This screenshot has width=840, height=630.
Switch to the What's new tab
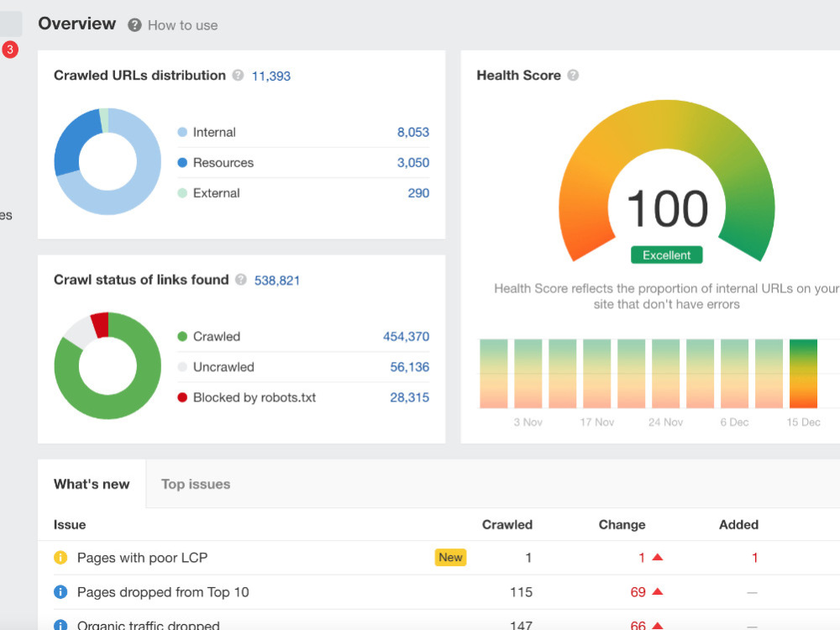point(92,484)
